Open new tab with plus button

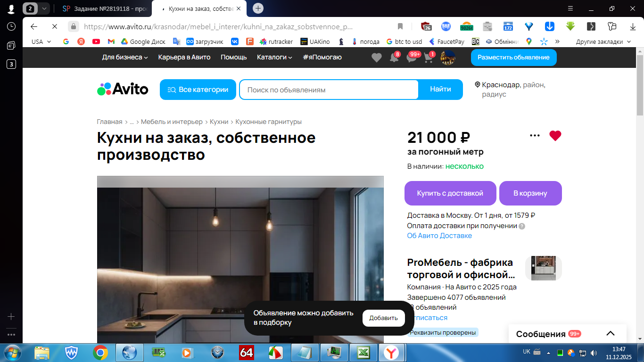point(258,8)
